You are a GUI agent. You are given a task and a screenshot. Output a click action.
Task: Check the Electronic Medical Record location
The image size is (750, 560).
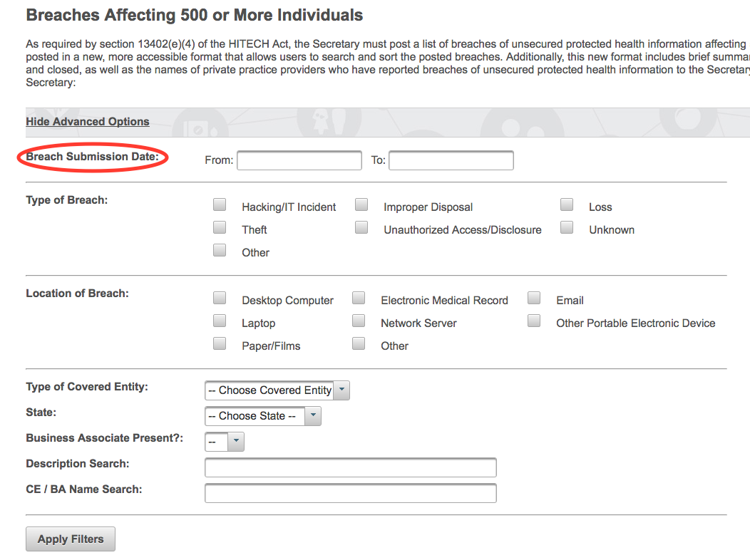[x=359, y=298]
